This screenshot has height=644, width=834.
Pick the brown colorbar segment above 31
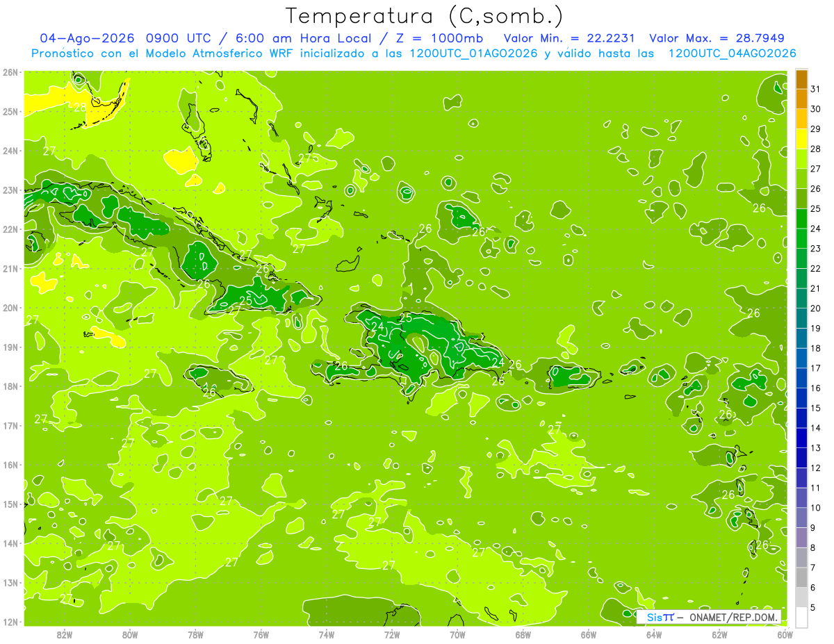point(801,79)
